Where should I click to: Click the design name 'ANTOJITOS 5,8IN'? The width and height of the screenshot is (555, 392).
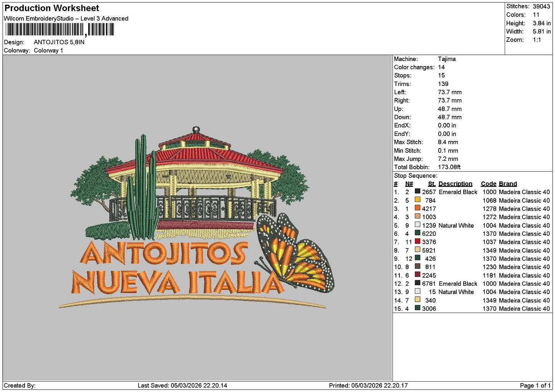coord(59,42)
